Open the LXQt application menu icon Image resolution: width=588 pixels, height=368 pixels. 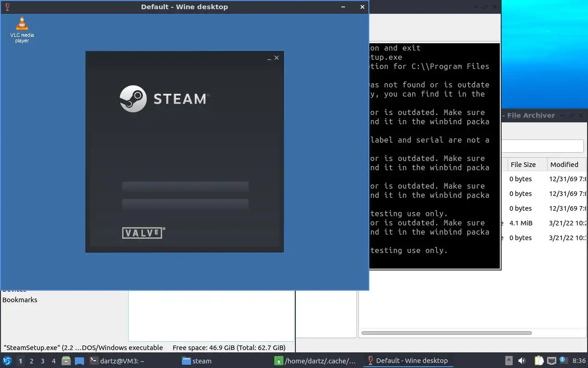[x=7, y=361]
